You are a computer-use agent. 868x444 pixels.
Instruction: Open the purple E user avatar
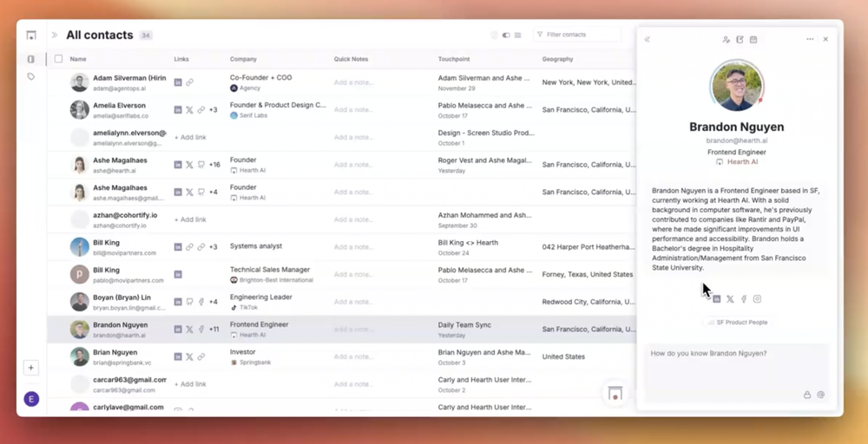(31, 399)
